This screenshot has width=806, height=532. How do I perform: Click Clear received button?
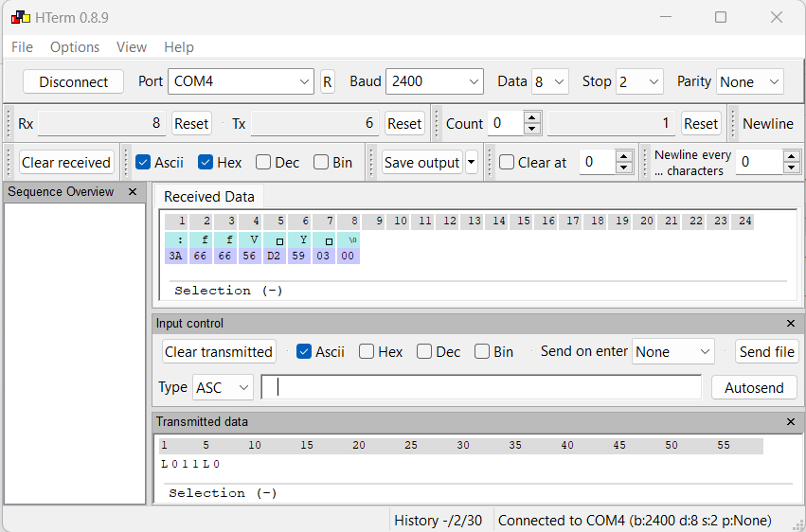[66, 162]
